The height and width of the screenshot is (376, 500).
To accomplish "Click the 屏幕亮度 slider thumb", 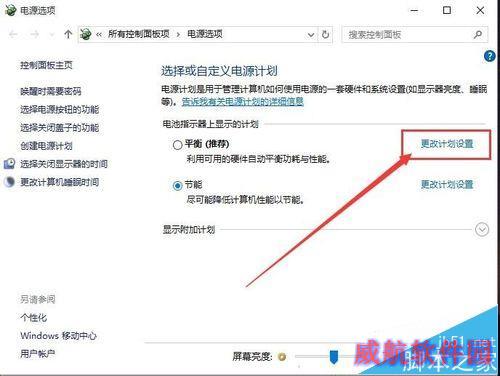I will (334, 357).
